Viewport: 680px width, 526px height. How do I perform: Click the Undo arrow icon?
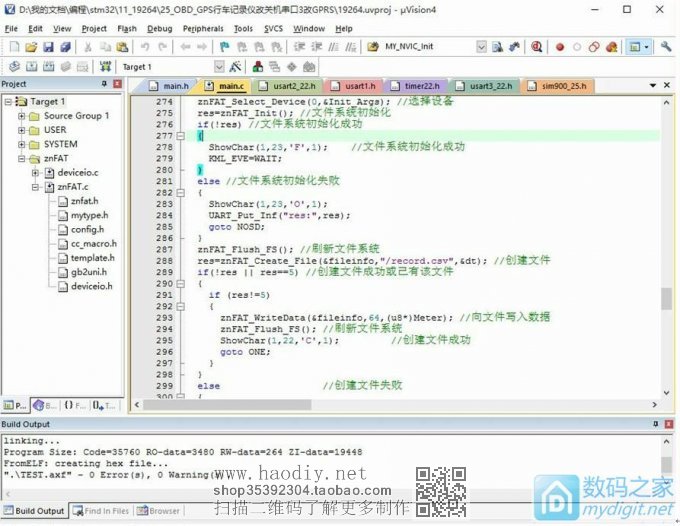click(x=145, y=47)
